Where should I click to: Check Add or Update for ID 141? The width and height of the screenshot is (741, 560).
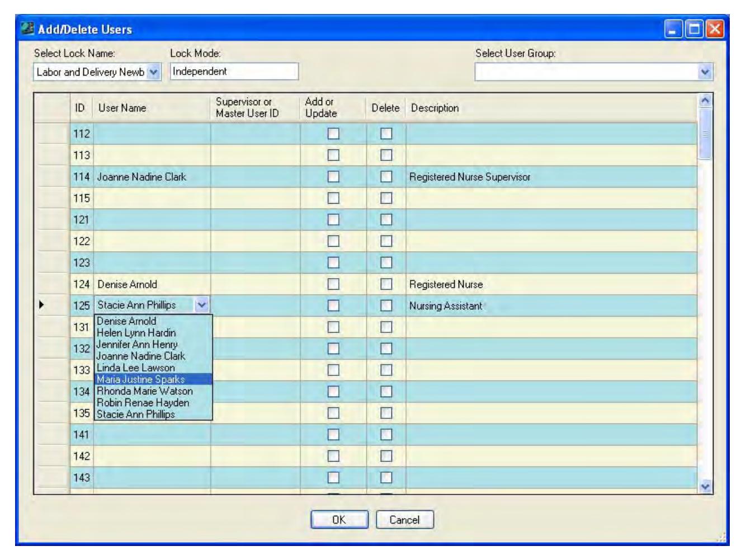(333, 434)
